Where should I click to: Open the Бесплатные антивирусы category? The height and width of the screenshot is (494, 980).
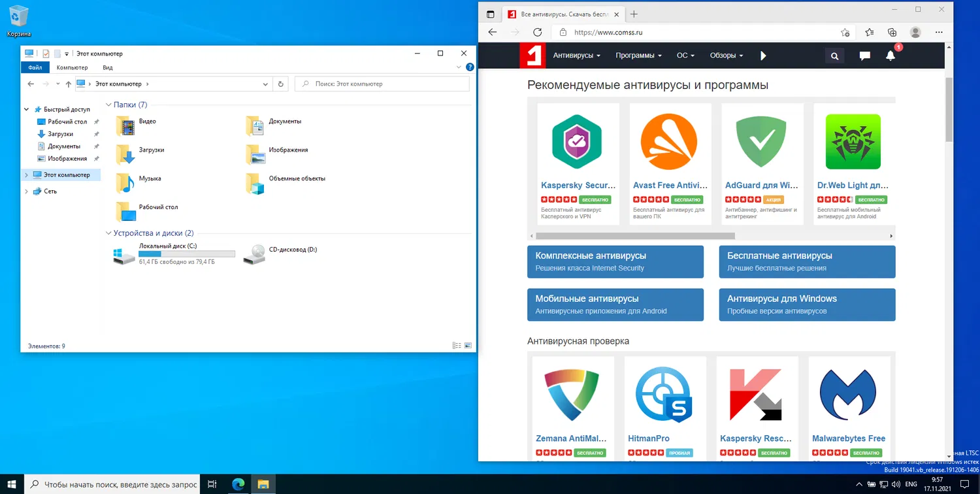[x=807, y=261]
